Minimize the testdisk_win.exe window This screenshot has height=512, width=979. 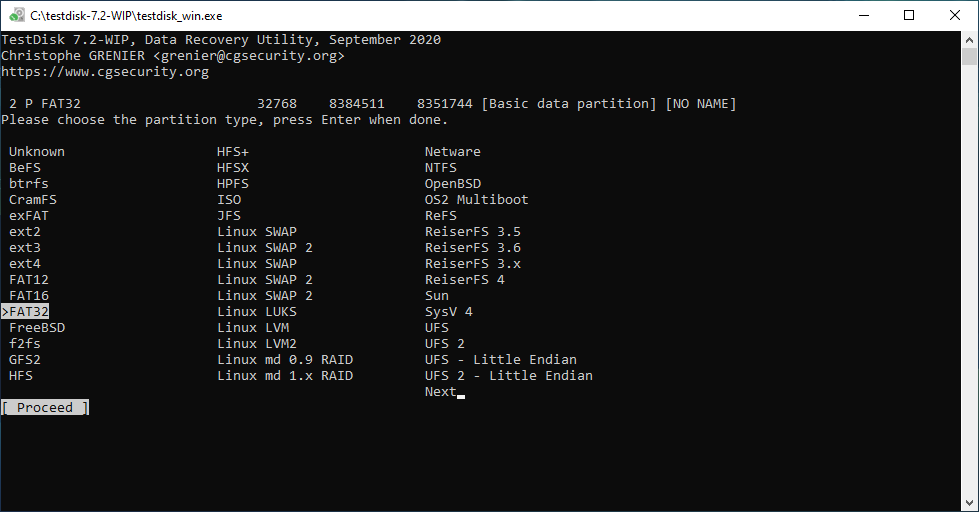pos(864,16)
